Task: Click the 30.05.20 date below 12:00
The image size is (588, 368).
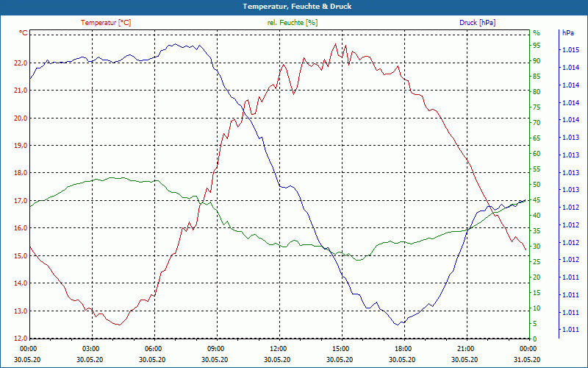Action: click(277, 360)
